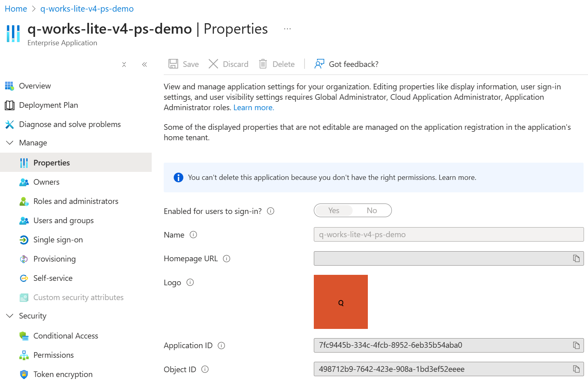Image resolution: width=588 pixels, height=381 pixels.
Task: Click the Conditional Access shield icon
Action: pos(24,336)
